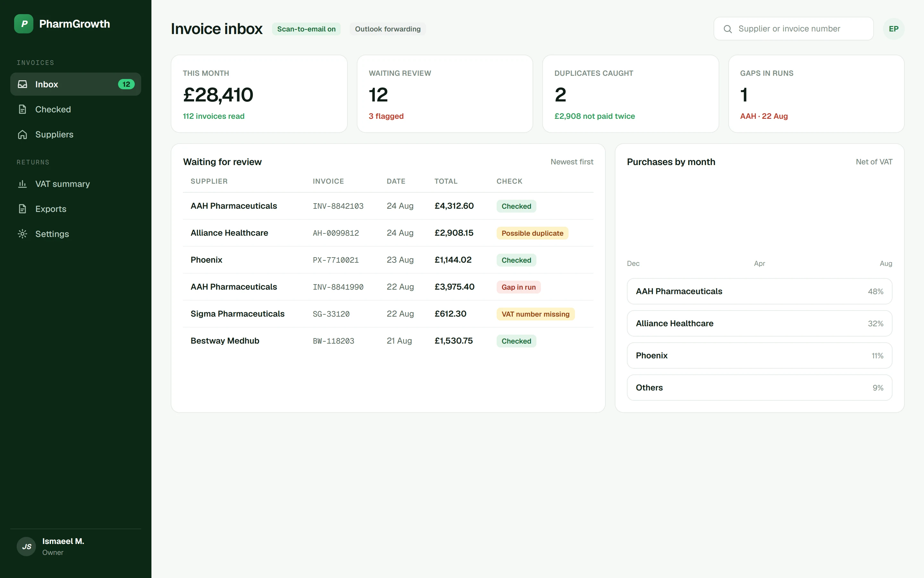Open AAH Pharmaceuticals 48% breakdown row

click(x=759, y=291)
